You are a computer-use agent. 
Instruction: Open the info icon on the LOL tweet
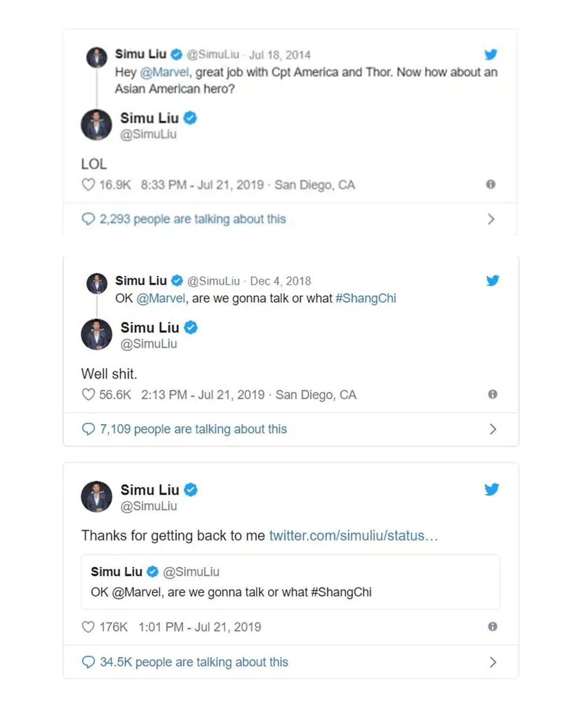[491, 184]
